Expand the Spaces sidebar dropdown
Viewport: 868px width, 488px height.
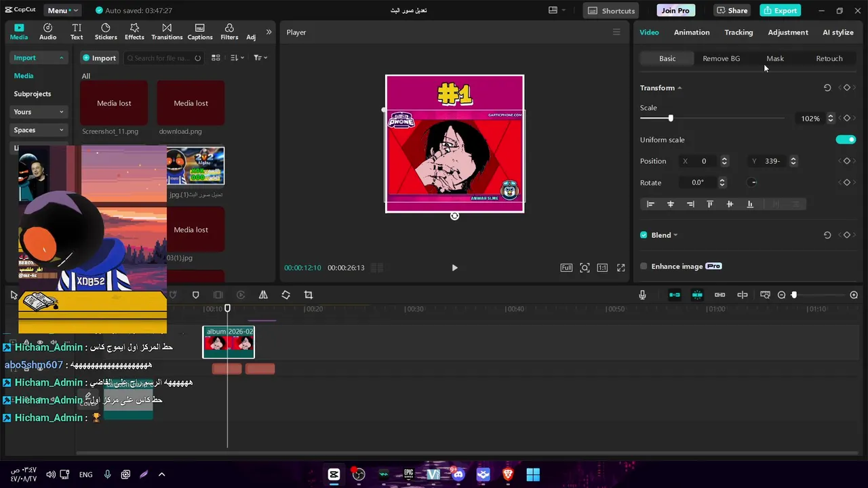pyautogui.click(x=61, y=130)
